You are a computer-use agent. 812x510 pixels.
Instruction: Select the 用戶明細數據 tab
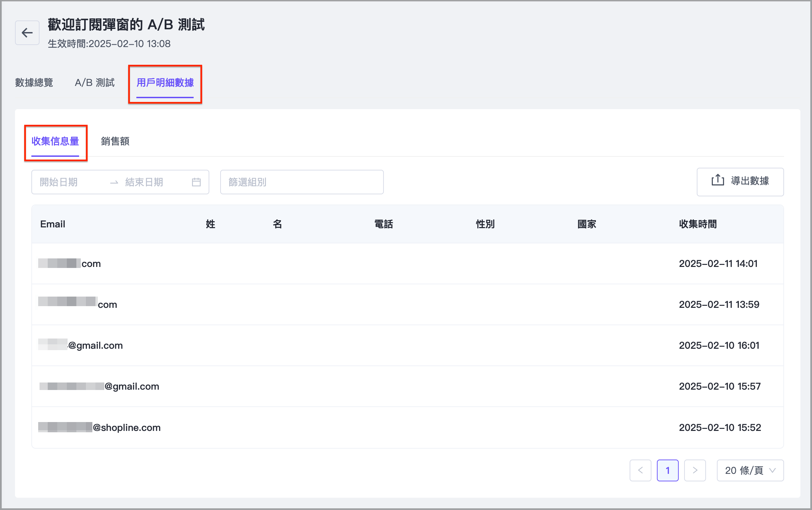tap(165, 82)
